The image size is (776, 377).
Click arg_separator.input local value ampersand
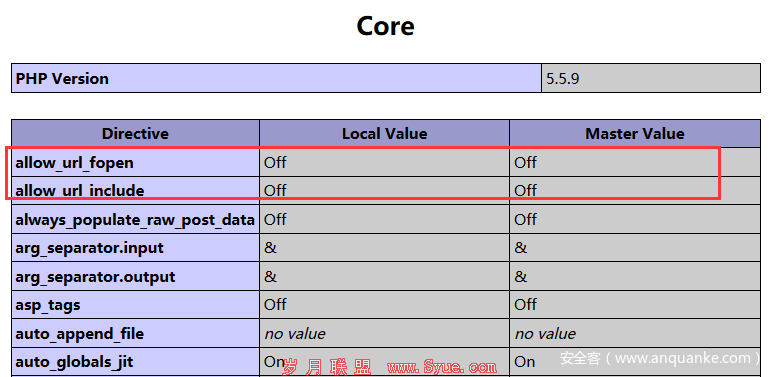coord(270,248)
